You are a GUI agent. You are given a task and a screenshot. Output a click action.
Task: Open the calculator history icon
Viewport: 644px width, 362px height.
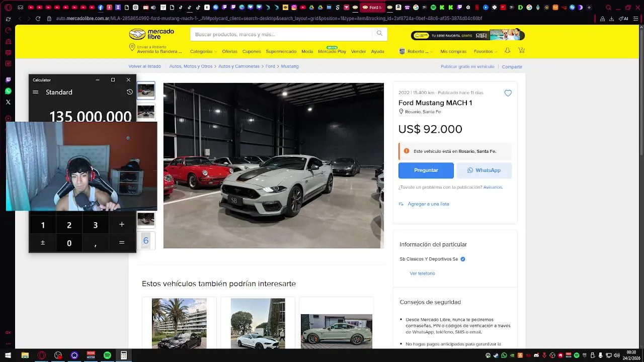point(129,92)
